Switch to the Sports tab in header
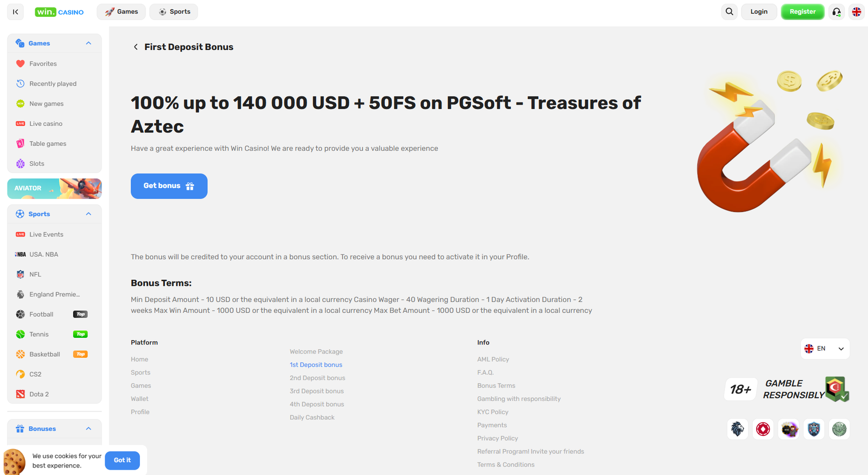 [174, 11]
